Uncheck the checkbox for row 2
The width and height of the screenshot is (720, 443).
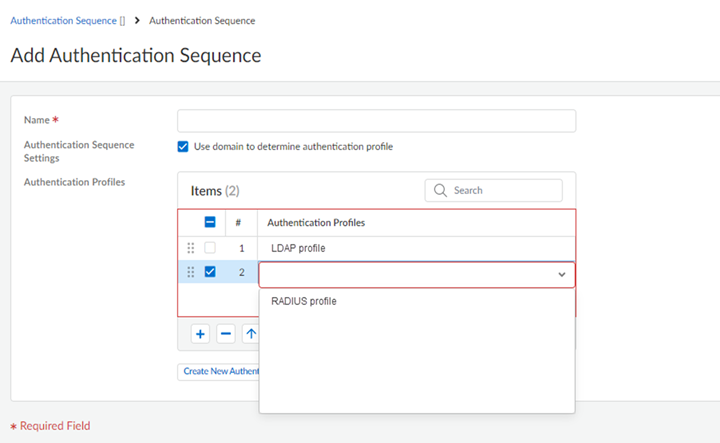210,272
